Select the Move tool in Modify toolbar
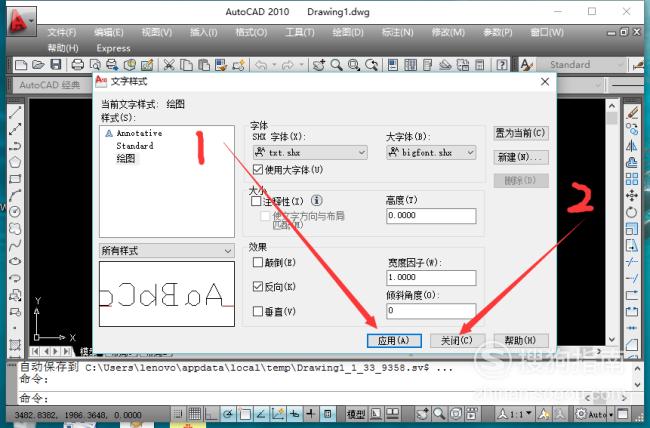The image size is (650, 428). [x=632, y=196]
